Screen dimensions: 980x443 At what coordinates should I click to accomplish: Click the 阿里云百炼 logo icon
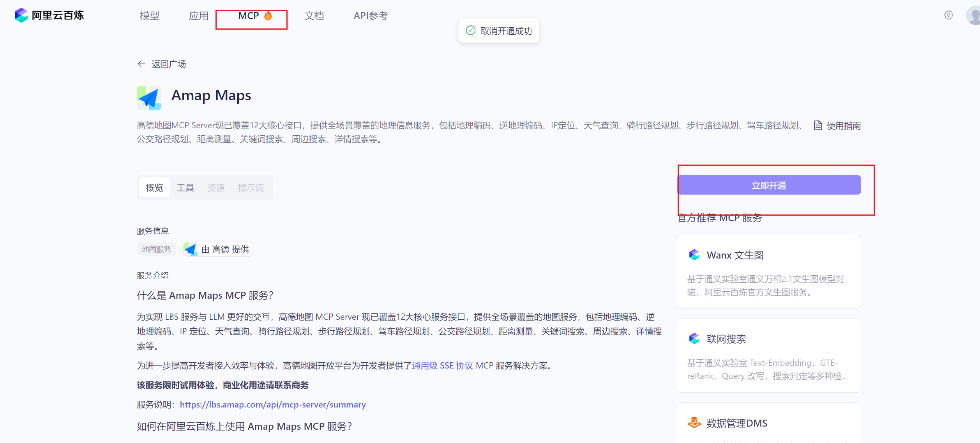point(21,15)
